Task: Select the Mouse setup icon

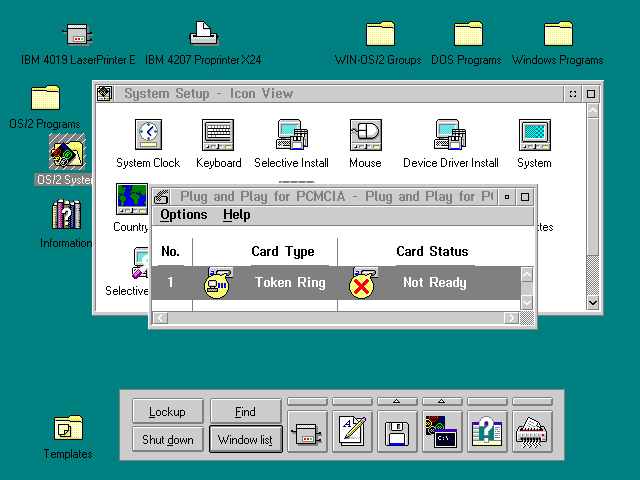Action: point(366,135)
